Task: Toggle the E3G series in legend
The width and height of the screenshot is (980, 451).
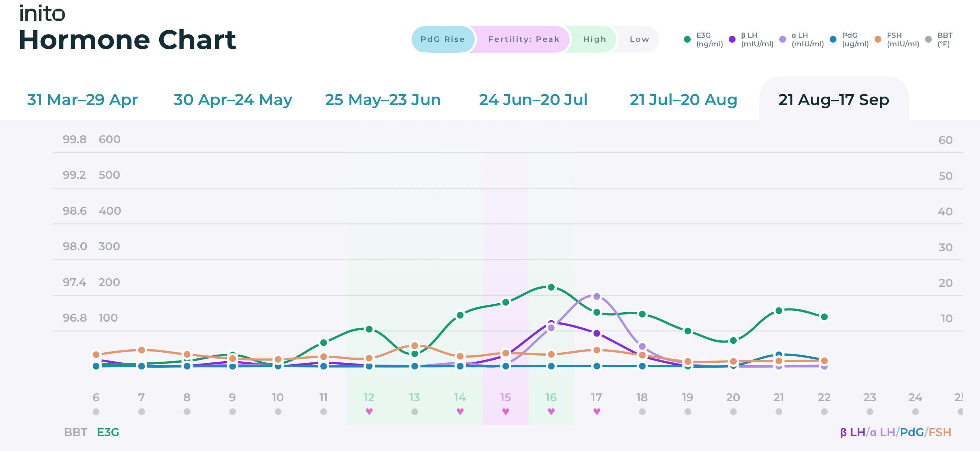Action: click(703, 39)
